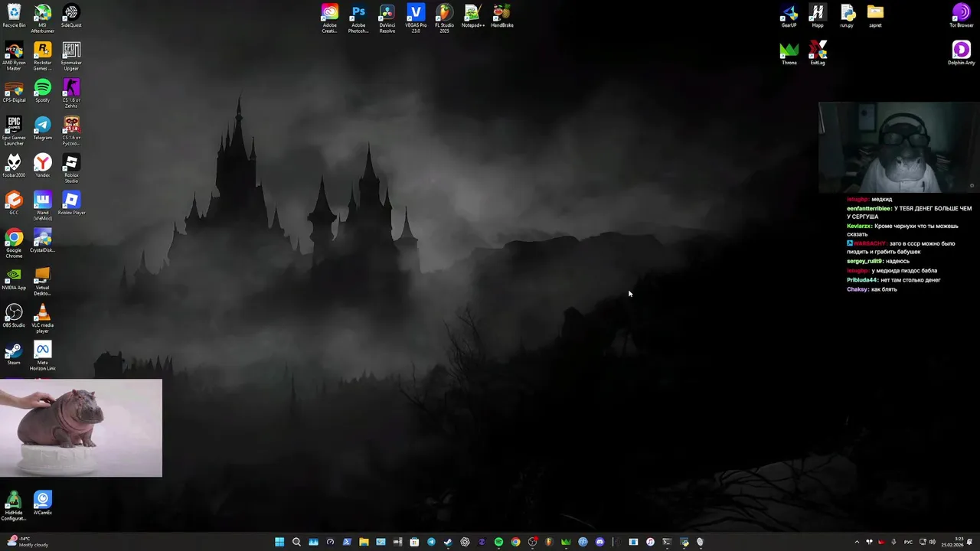Select the Steam desktop icon

[x=14, y=354]
